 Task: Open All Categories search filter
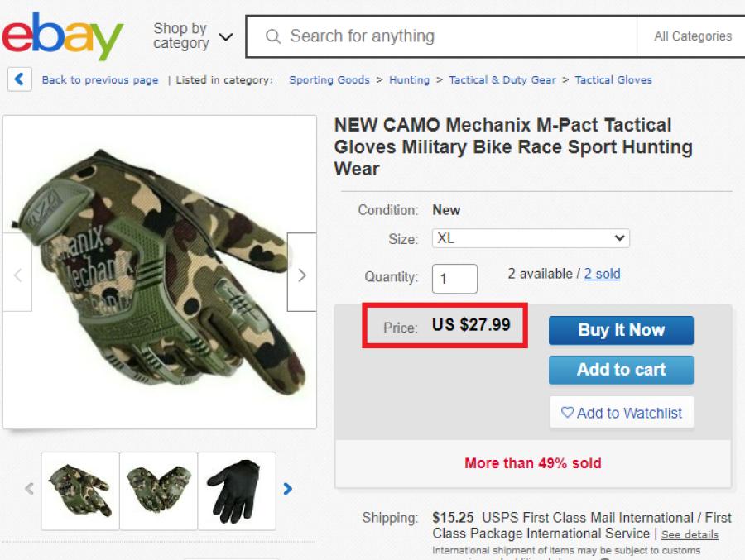[692, 36]
